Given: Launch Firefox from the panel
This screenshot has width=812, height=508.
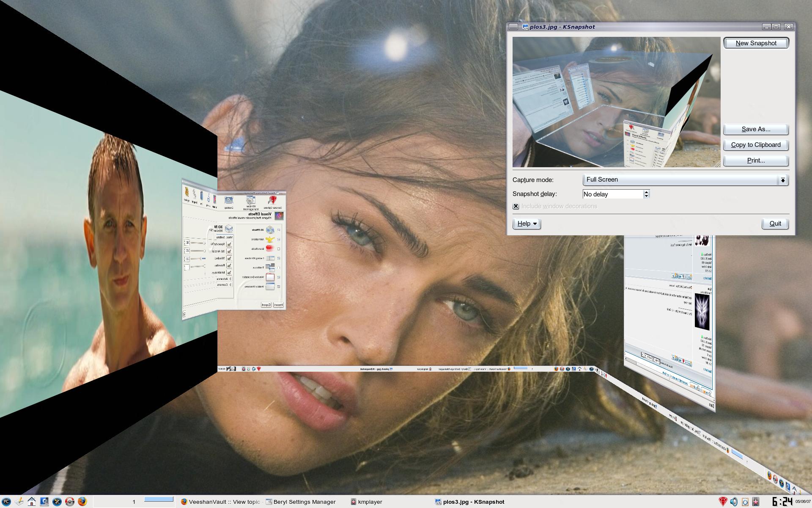Looking at the screenshot, I should [82, 502].
